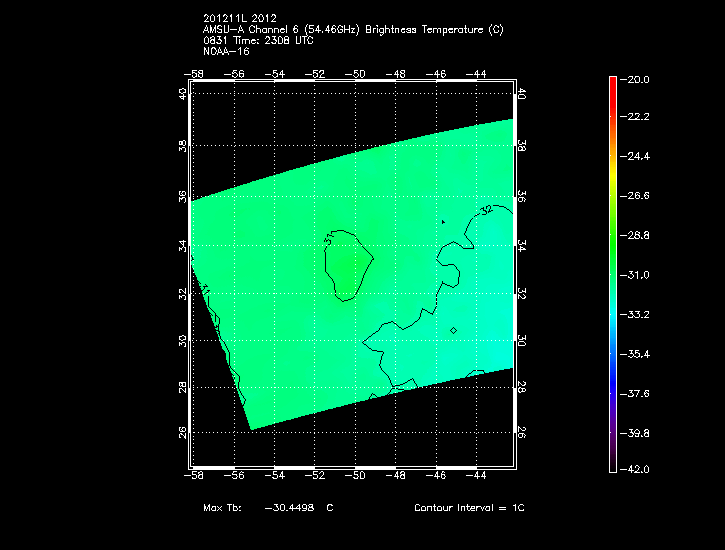
Task: Click the small diamond-shaped contour in the map
Action: [x=453, y=329]
